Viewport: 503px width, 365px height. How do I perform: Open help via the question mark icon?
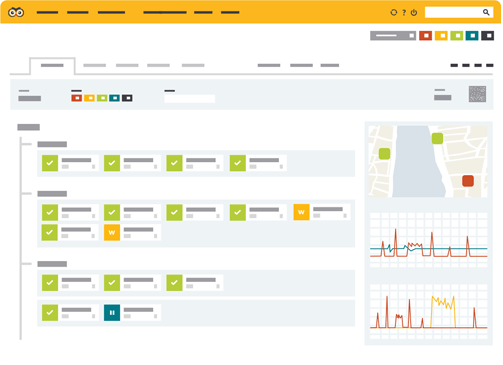[x=404, y=12]
